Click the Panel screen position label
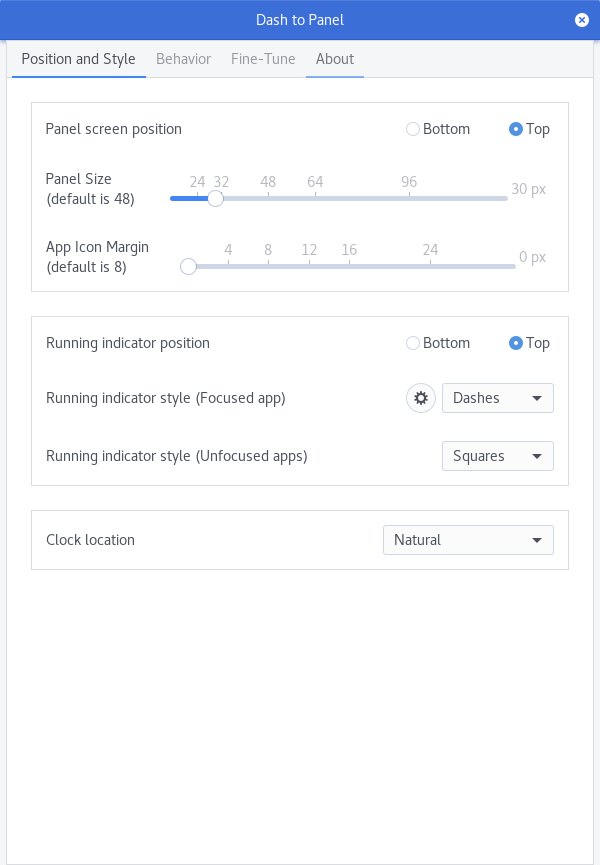Screen dimensions: 600x865 click(114, 129)
